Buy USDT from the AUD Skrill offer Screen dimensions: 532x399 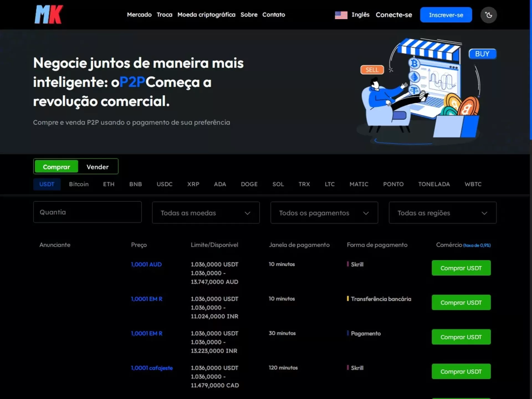coord(461,268)
